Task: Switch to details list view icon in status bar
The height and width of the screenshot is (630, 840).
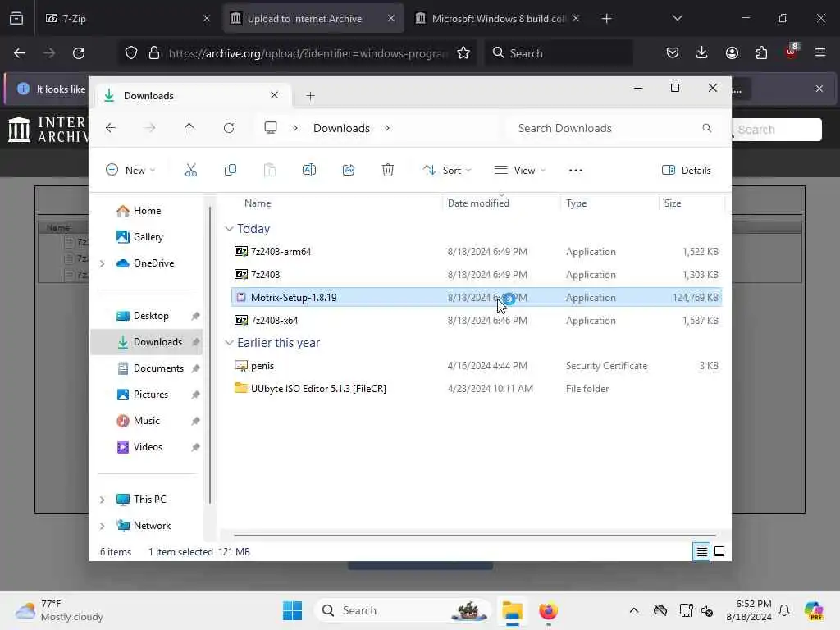Action: (701, 551)
